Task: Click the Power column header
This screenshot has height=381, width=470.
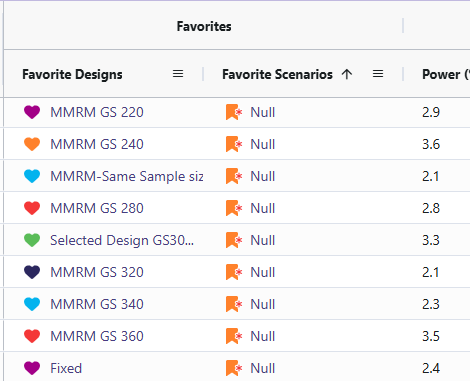Action: [446, 74]
